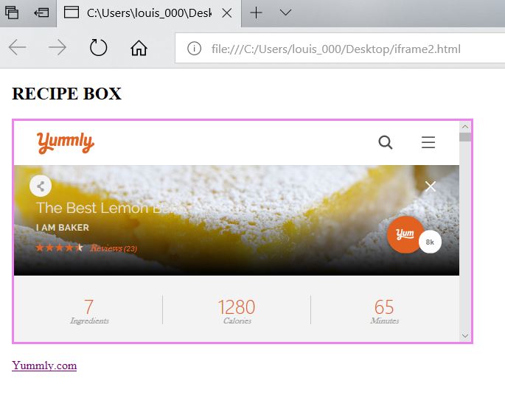Set these tabs aside icon
The width and height of the screenshot is (505, 420).
[x=41, y=13]
